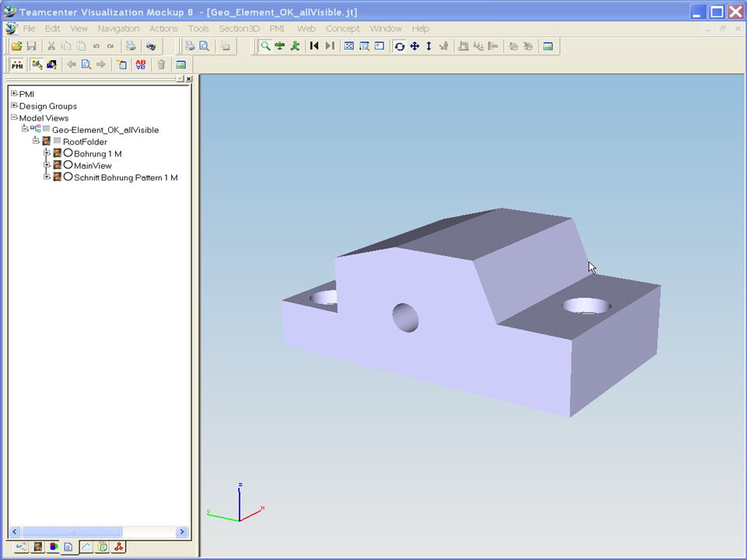747x560 pixels.
Task: Click the right arrow forward icon in PMI toolbar
Action: (x=101, y=65)
